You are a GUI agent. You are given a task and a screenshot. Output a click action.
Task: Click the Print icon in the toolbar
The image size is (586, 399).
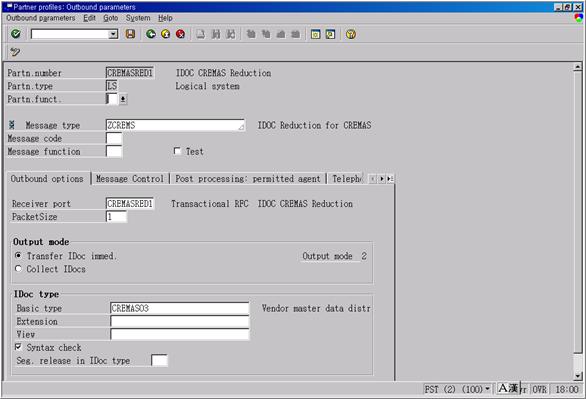(201, 34)
